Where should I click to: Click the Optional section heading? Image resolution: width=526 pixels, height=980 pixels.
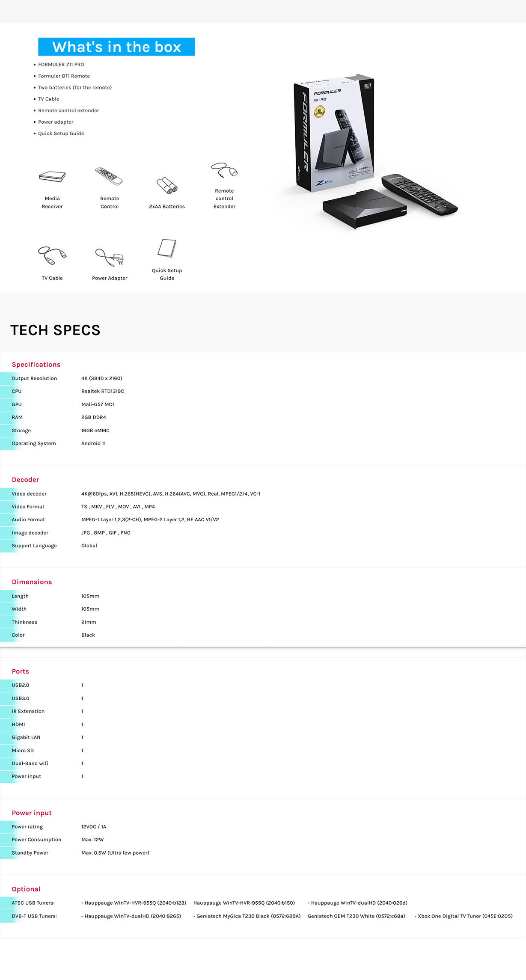coord(26,889)
